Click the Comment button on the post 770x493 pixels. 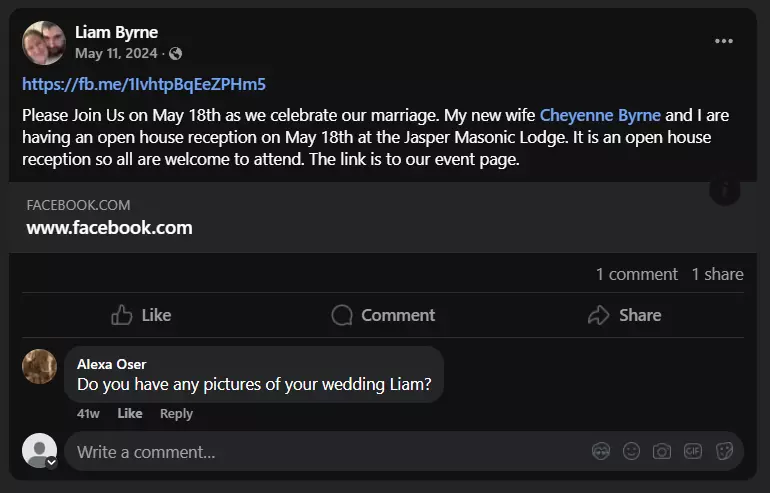point(383,315)
